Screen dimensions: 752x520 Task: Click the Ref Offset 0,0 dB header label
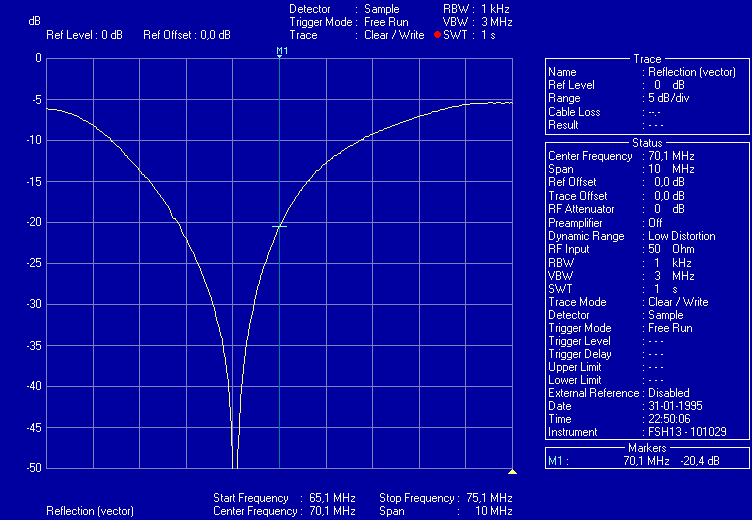point(187,35)
